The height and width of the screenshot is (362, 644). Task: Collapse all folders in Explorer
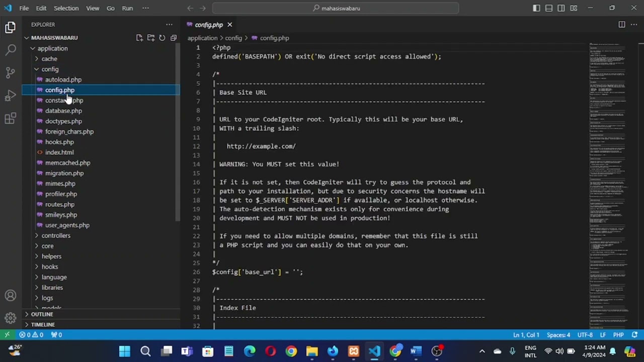coord(174,38)
